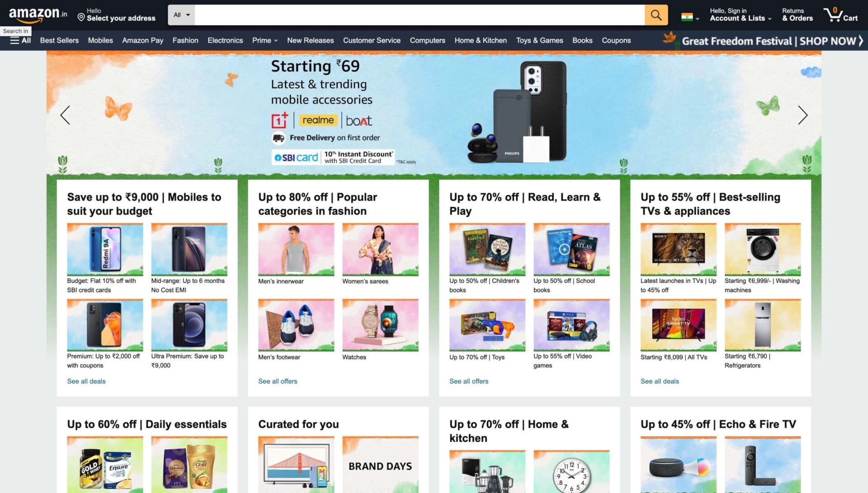This screenshot has width=868, height=493.
Task: Advance to next banner slide arrow
Action: [x=802, y=115]
